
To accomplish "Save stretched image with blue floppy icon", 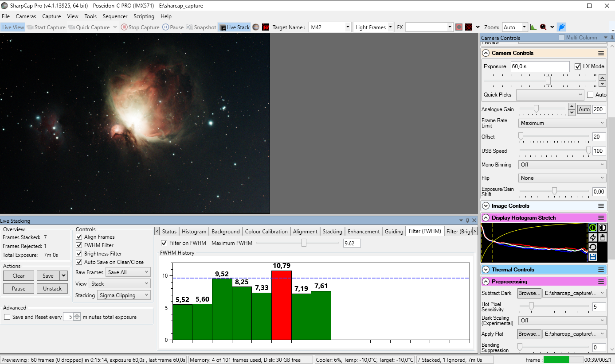I will (x=593, y=257).
